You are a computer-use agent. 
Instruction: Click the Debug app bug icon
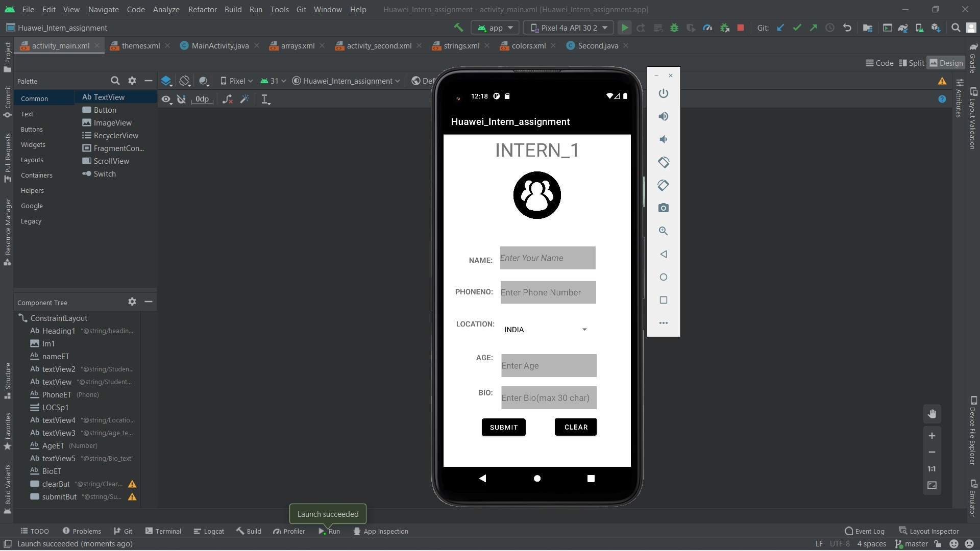point(674,28)
